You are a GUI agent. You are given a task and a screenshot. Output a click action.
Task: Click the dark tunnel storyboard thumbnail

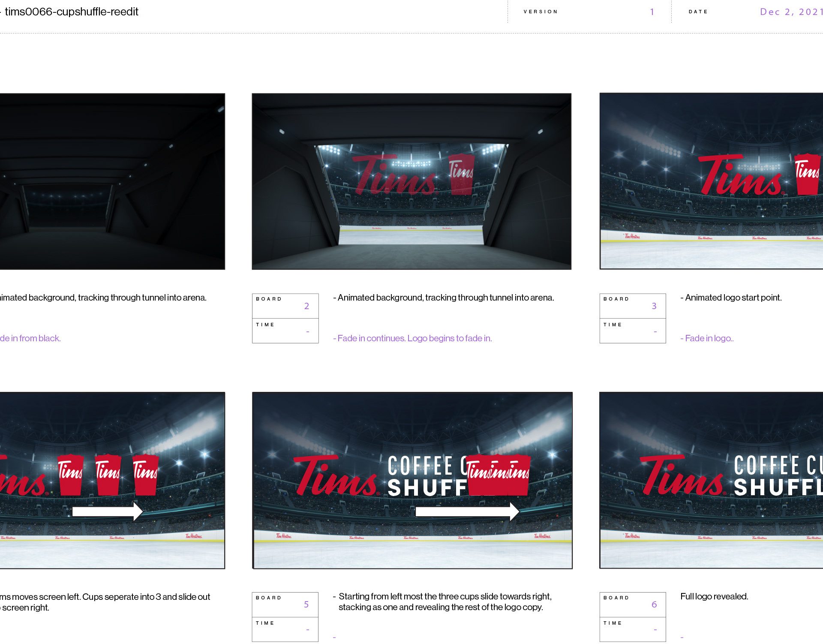click(x=112, y=181)
